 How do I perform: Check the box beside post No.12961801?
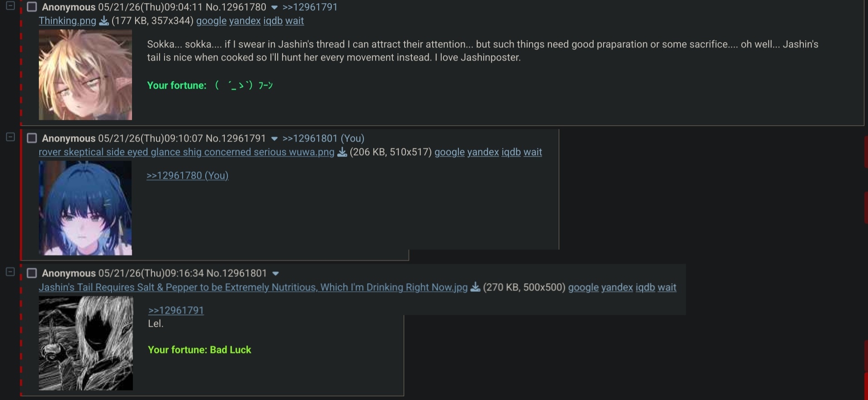tap(32, 273)
